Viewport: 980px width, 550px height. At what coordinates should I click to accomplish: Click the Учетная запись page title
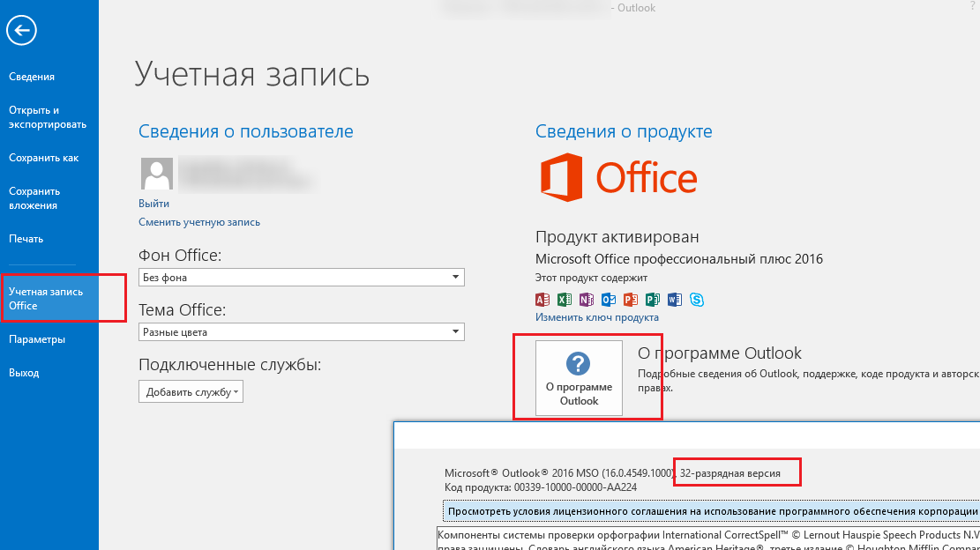coord(252,74)
